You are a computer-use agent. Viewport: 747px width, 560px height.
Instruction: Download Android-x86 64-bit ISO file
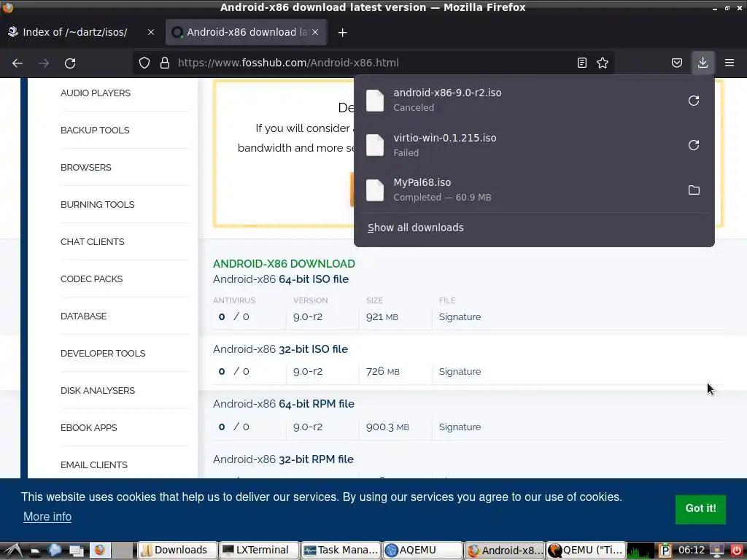[281, 279]
